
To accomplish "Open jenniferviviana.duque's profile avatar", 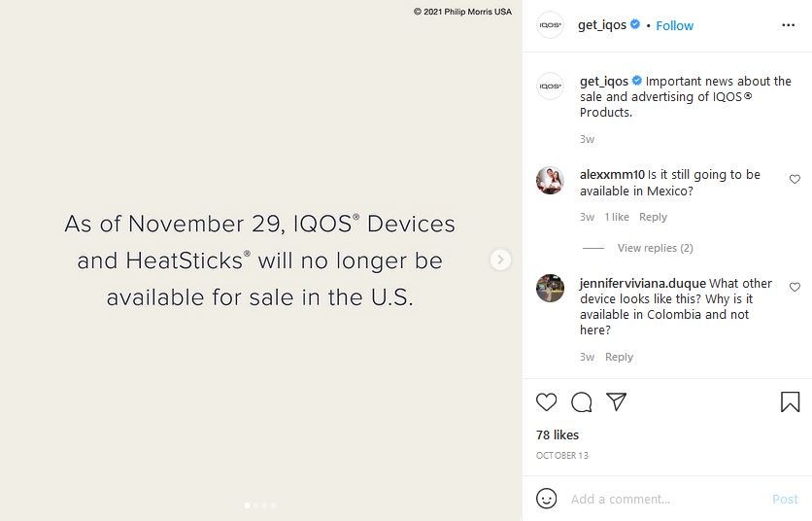I will [551, 289].
